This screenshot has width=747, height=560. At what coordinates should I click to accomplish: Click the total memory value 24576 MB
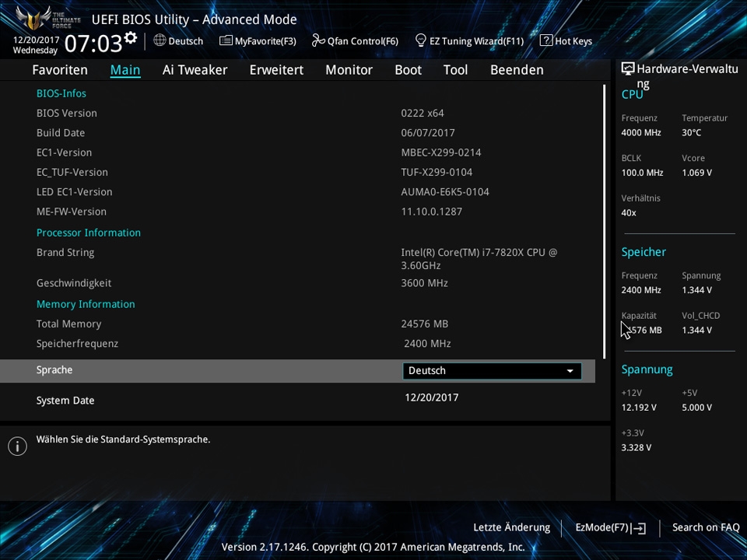pos(425,324)
